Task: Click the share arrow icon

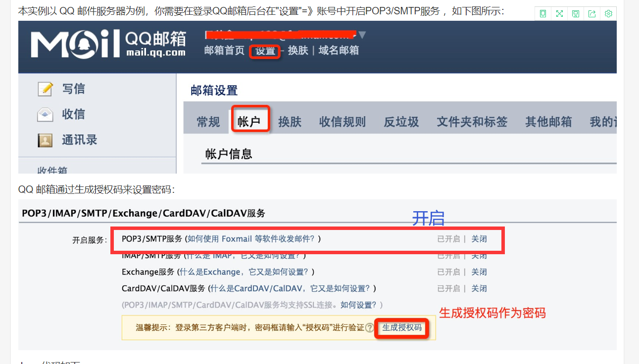Action: pyautogui.click(x=592, y=14)
